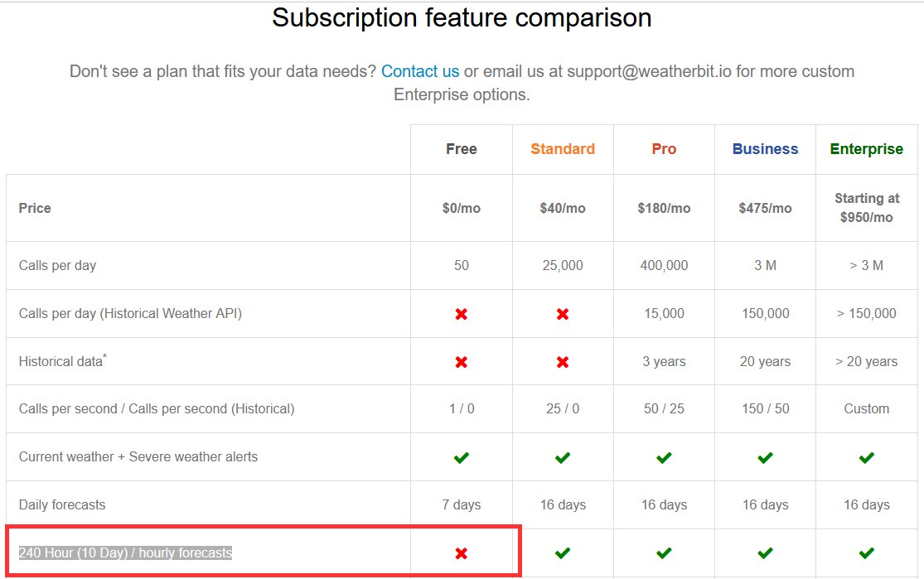The height and width of the screenshot is (579, 924).
Task: Click red X for Standard Historical data
Action: [563, 362]
